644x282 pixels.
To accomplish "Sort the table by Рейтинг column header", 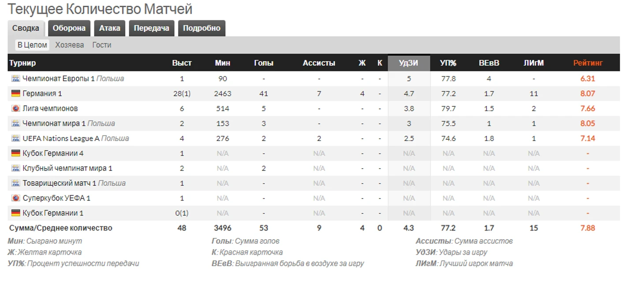I will point(588,63).
